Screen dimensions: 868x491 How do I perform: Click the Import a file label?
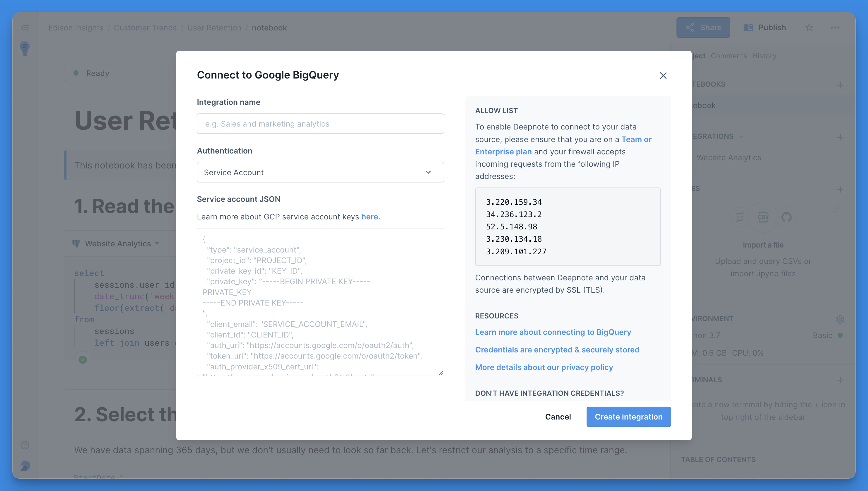[x=763, y=245]
